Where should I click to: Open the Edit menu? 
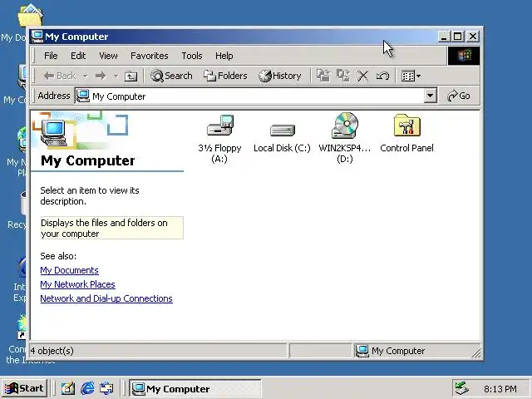point(78,56)
